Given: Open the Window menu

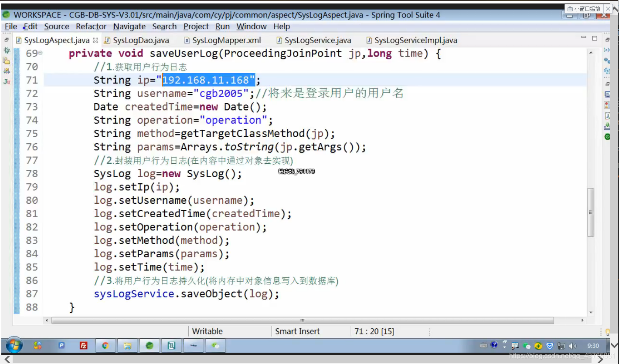Looking at the screenshot, I should click(x=252, y=27).
